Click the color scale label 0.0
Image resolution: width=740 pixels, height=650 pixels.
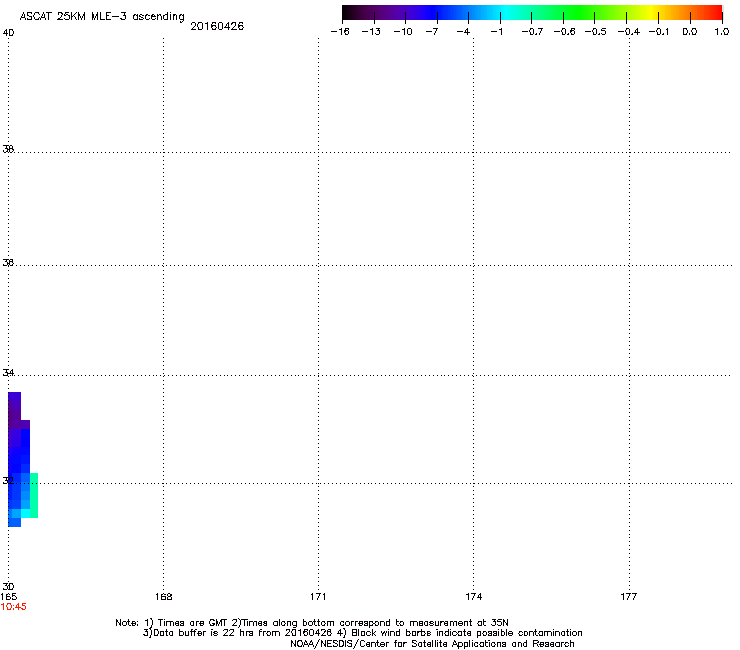click(690, 32)
